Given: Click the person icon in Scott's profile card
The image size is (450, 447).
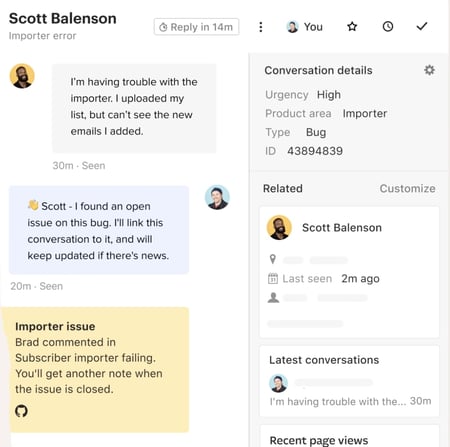Looking at the screenshot, I should tap(273, 297).
